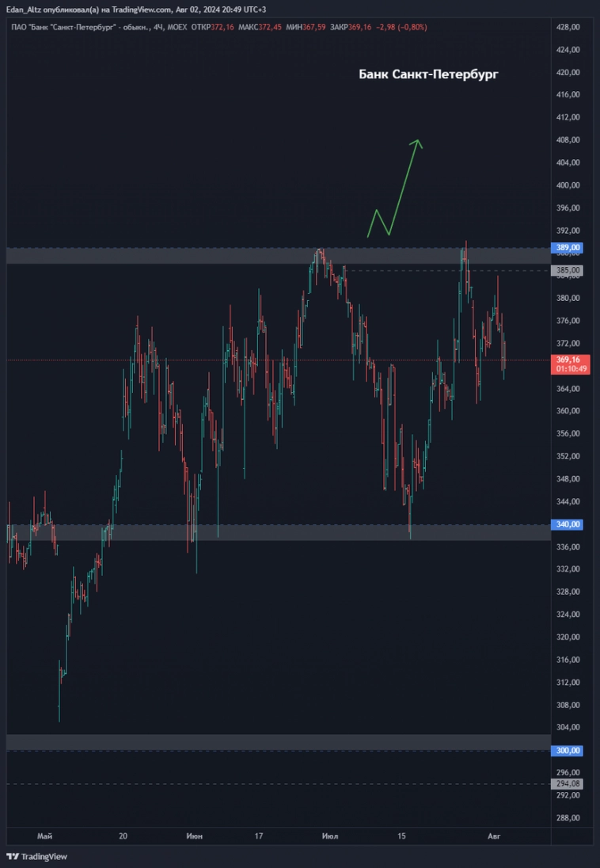
Task: Click the 332,00 price axis label
Action: click(568, 569)
